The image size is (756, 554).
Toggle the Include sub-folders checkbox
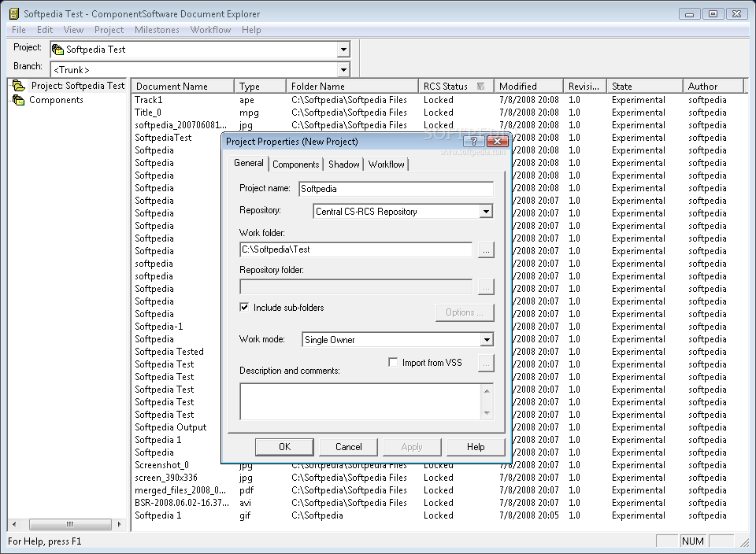(x=244, y=308)
